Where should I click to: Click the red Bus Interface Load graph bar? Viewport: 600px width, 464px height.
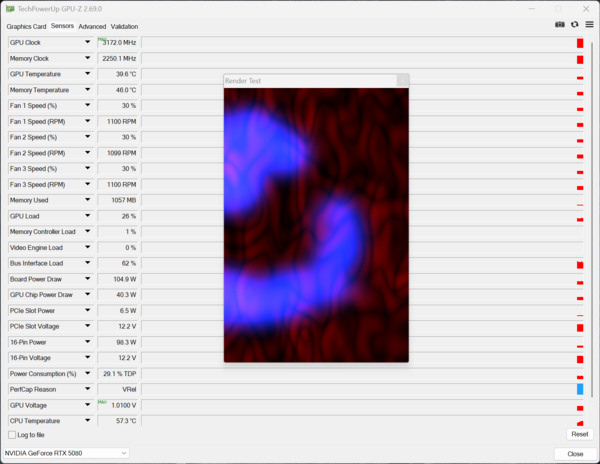point(580,265)
